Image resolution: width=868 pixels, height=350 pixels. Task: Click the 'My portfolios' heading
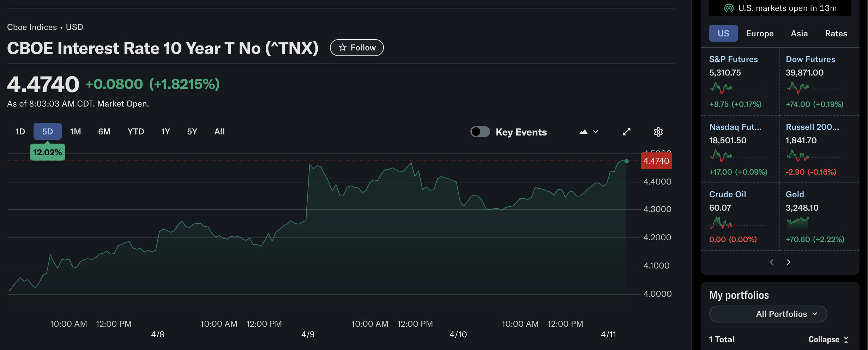pos(739,295)
